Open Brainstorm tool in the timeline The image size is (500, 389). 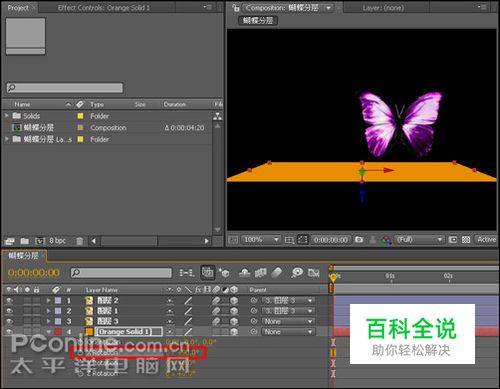pyautogui.click(x=297, y=273)
